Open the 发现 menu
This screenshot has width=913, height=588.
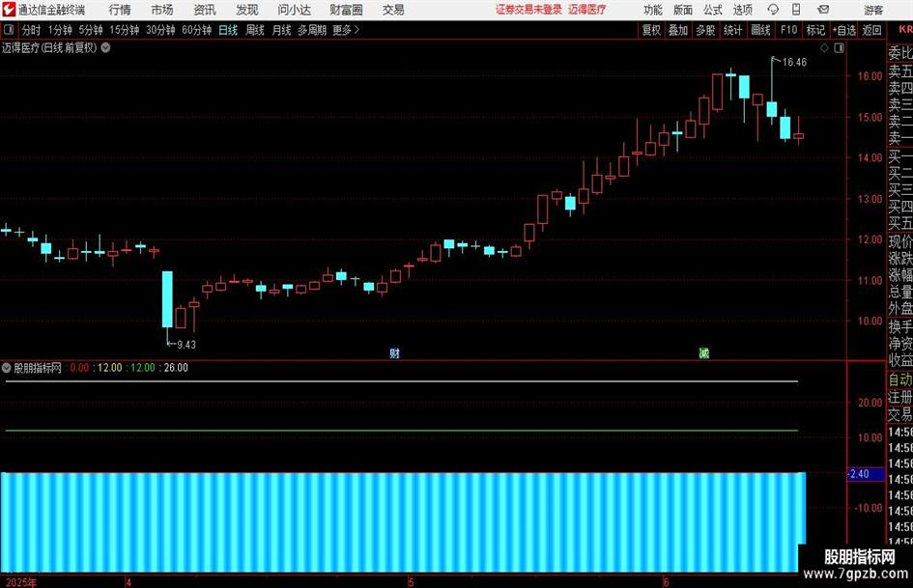(x=247, y=10)
